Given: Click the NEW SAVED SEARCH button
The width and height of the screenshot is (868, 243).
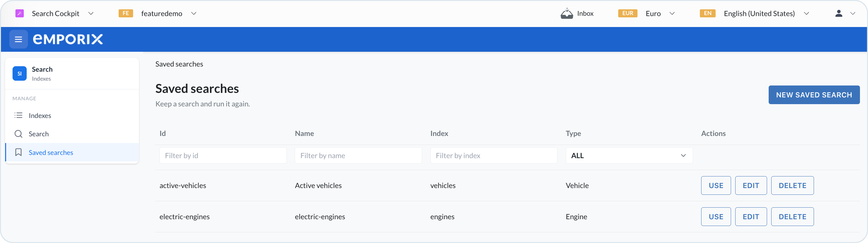Looking at the screenshot, I should point(814,95).
